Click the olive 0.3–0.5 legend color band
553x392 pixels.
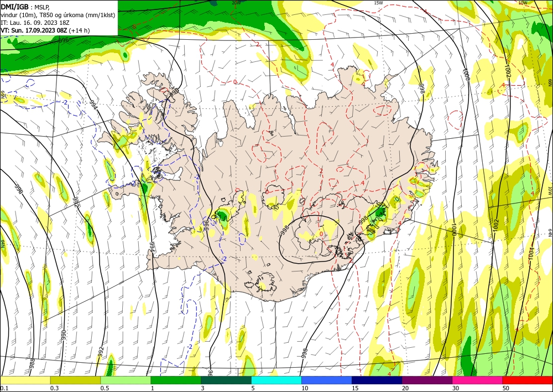(75, 380)
